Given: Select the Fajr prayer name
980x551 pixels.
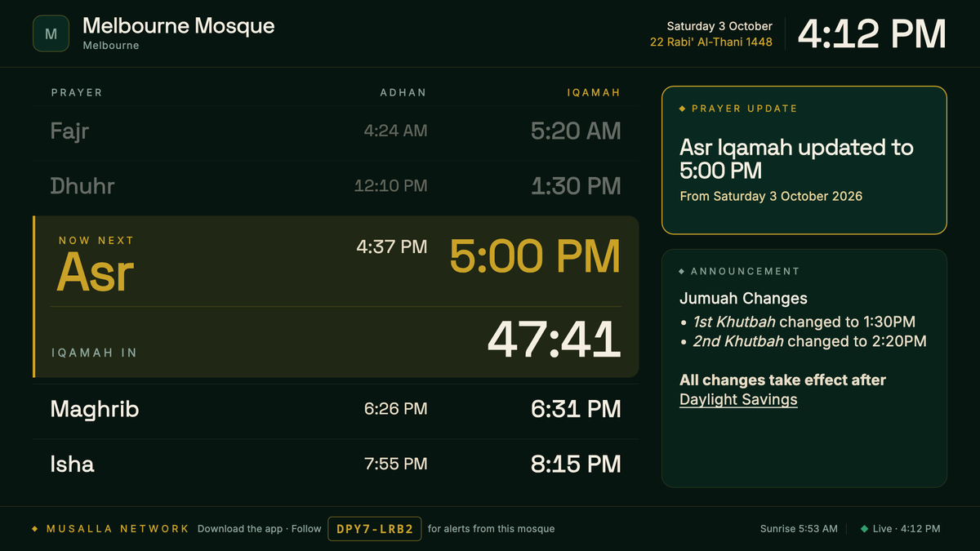Looking at the screenshot, I should (69, 131).
